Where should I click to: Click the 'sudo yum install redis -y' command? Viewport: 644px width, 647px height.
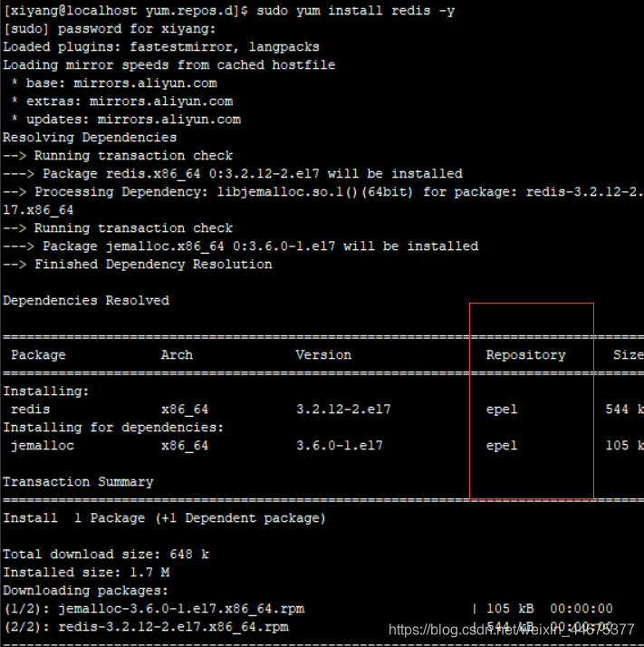pos(355,11)
